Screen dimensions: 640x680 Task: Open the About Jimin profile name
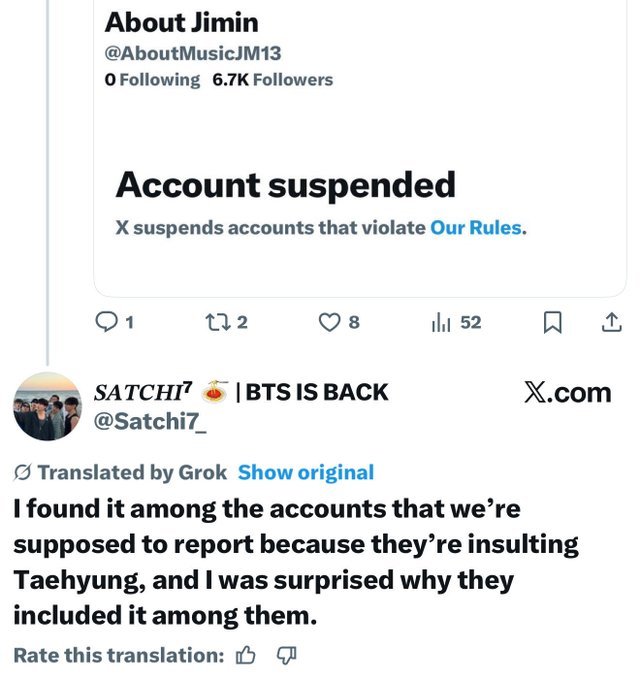[x=181, y=21]
